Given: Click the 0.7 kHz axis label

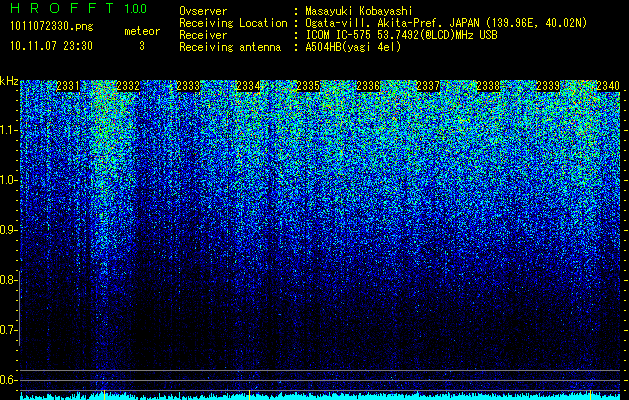Looking at the screenshot, I should click(x=9, y=330).
